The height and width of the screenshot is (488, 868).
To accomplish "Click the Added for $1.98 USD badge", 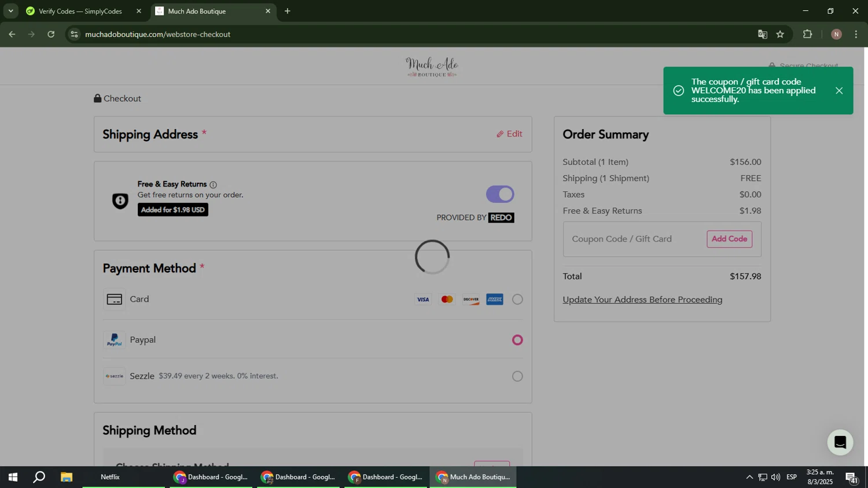I will (173, 210).
